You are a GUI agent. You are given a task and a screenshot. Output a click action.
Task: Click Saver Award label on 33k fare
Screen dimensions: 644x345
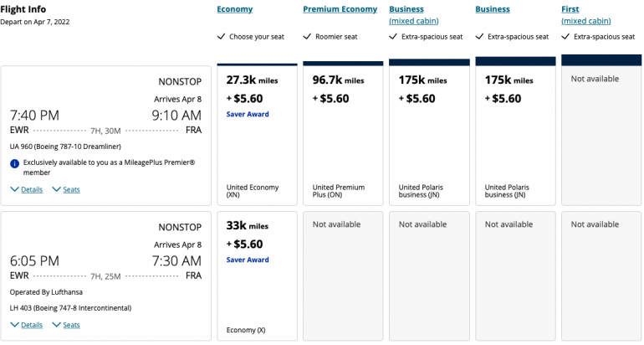(x=248, y=260)
